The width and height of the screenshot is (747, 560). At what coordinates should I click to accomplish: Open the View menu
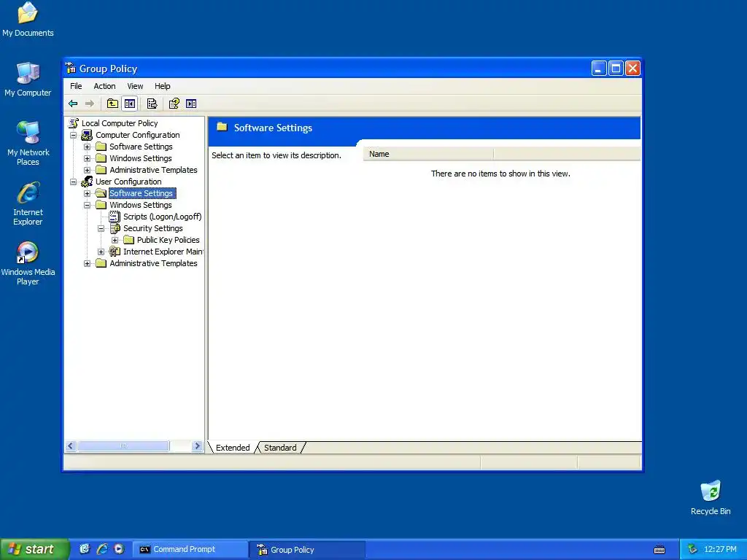[x=135, y=86]
